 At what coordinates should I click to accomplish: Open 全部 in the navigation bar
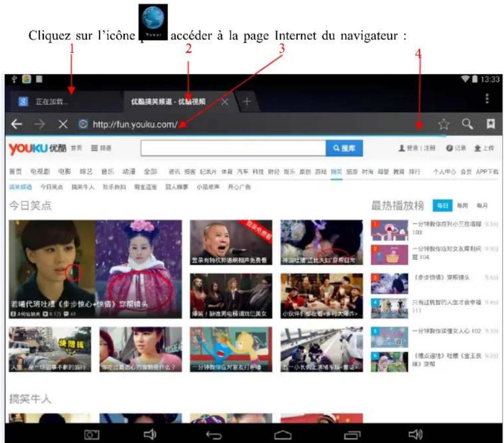(x=150, y=172)
